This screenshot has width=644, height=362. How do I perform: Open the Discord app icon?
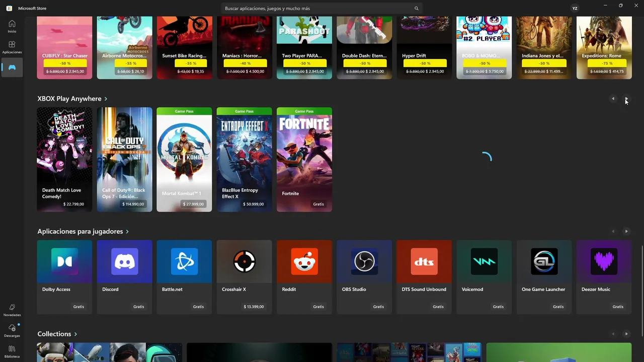tap(124, 261)
